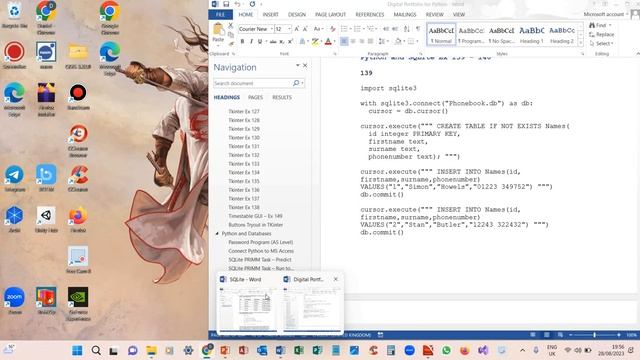This screenshot has height=360, width=640.
Task: Click the Cut scissors icon
Action: pyautogui.click(x=231, y=26)
